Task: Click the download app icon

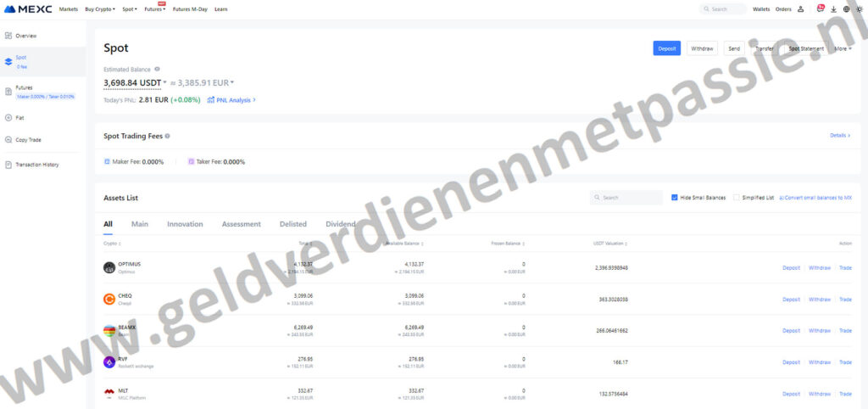Action: (x=834, y=9)
